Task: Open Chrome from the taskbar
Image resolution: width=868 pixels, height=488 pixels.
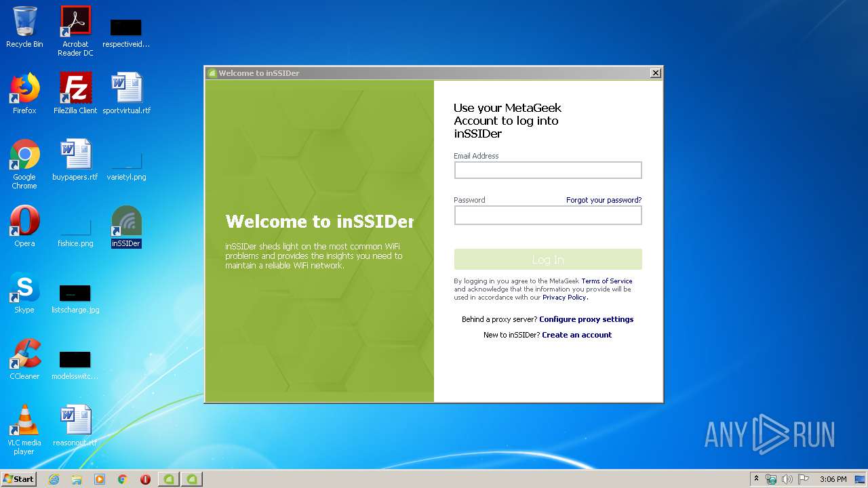Action: point(123,479)
